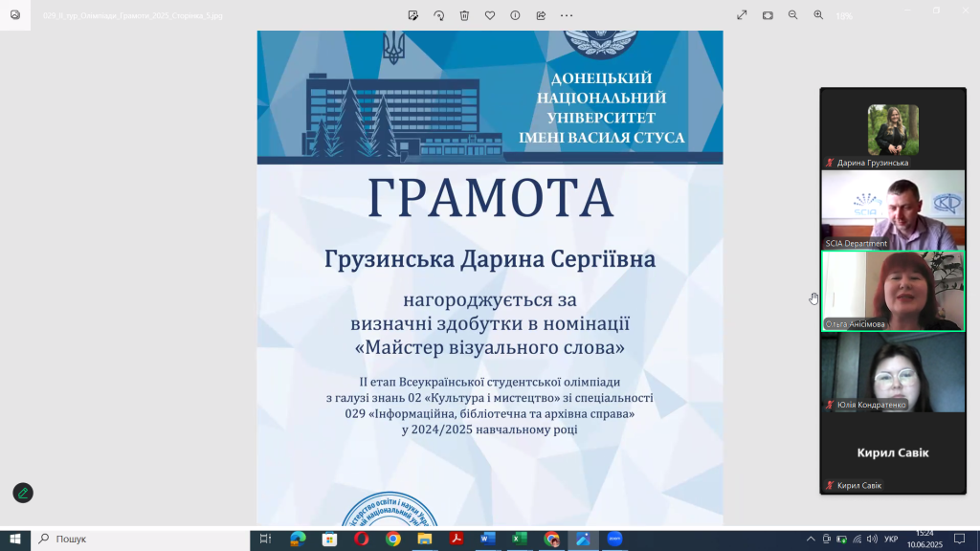Delete the image with the trash icon
The image size is (980, 551).
[x=464, y=15]
